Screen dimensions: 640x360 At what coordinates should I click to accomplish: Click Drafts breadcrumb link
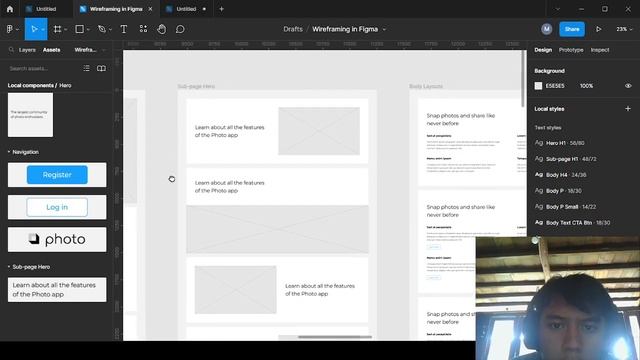293,29
